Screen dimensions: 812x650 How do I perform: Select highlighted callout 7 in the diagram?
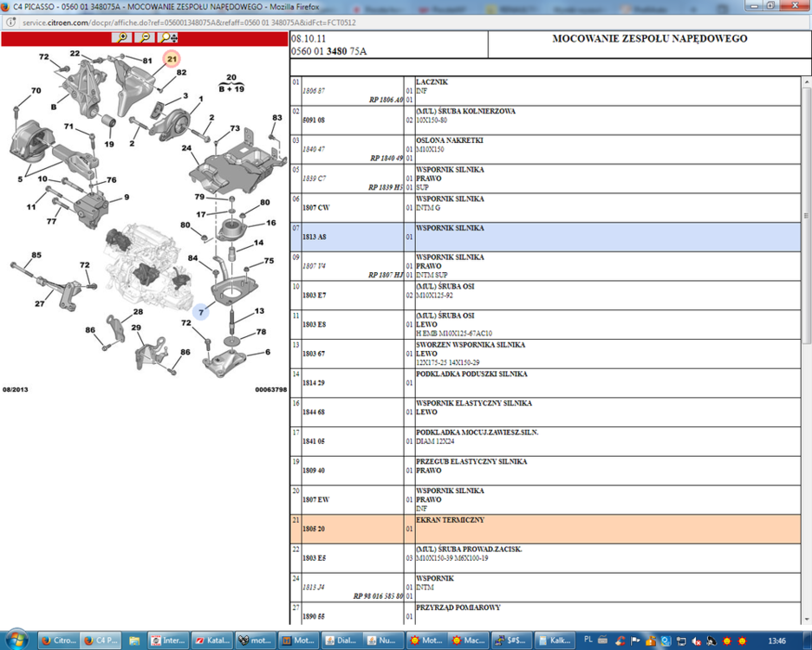point(201,312)
